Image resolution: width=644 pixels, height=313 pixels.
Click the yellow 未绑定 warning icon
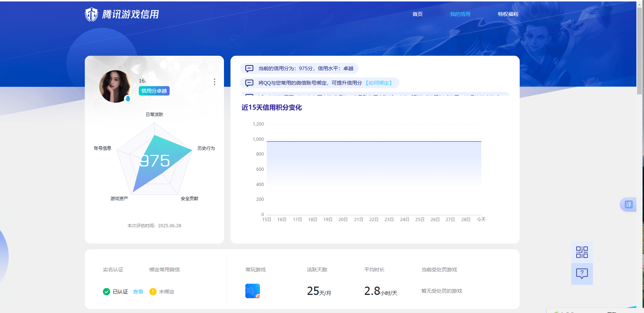[153, 292]
